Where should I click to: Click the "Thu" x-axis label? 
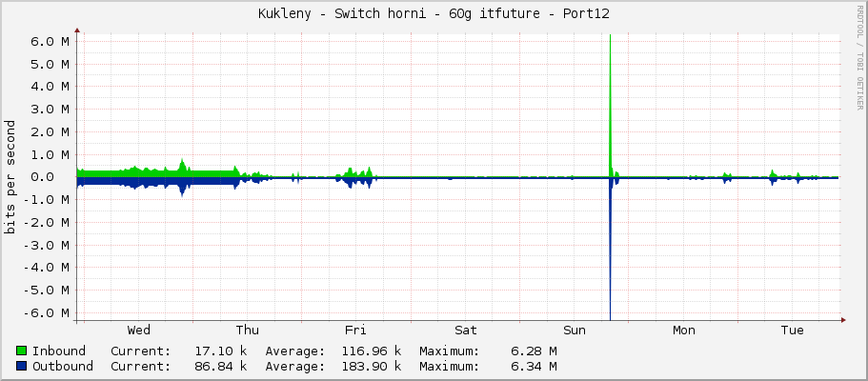click(x=248, y=331)
